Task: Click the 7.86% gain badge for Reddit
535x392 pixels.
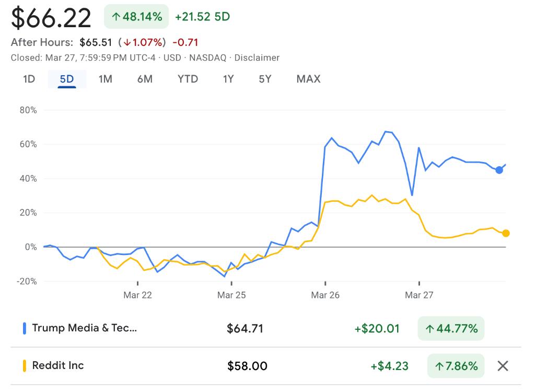Action: click(456, 366)
